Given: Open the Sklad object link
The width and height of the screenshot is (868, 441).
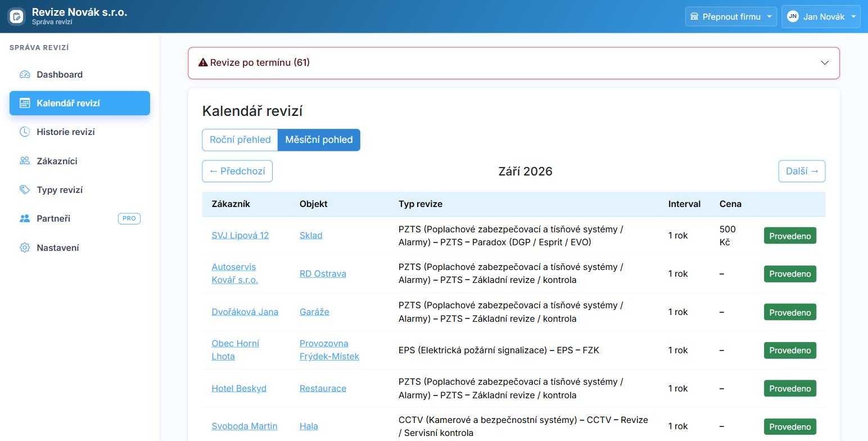Looking at the screenshot, I should coord(311,235).
